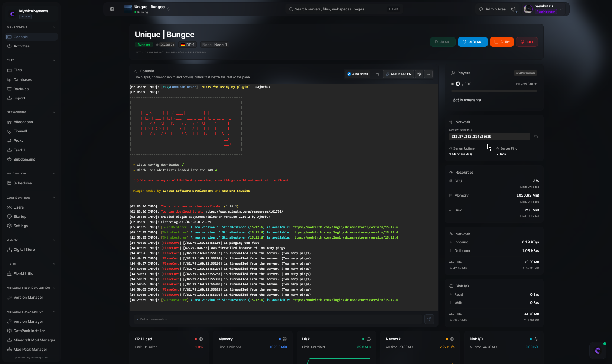Collapse the Management sidebar section
This screenshot has width=612, height=364.
(54, 27)
